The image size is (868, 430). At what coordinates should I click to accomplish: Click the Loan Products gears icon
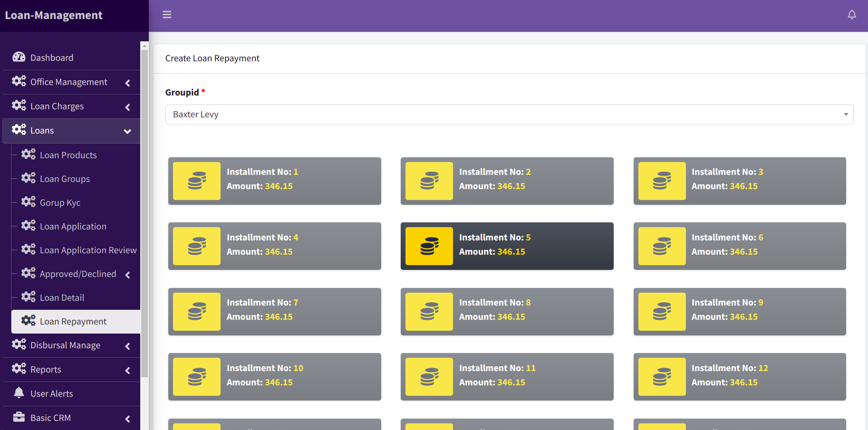[29, 154]
